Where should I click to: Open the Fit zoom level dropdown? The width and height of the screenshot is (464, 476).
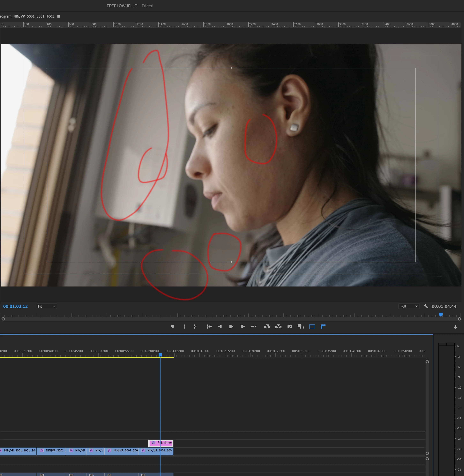(46, 306)
